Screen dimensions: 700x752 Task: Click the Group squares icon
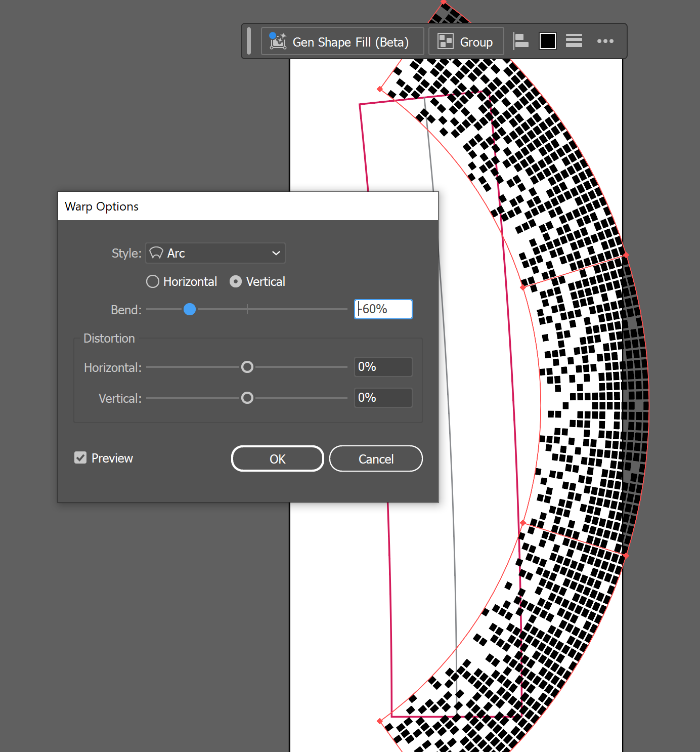point(446,41)
